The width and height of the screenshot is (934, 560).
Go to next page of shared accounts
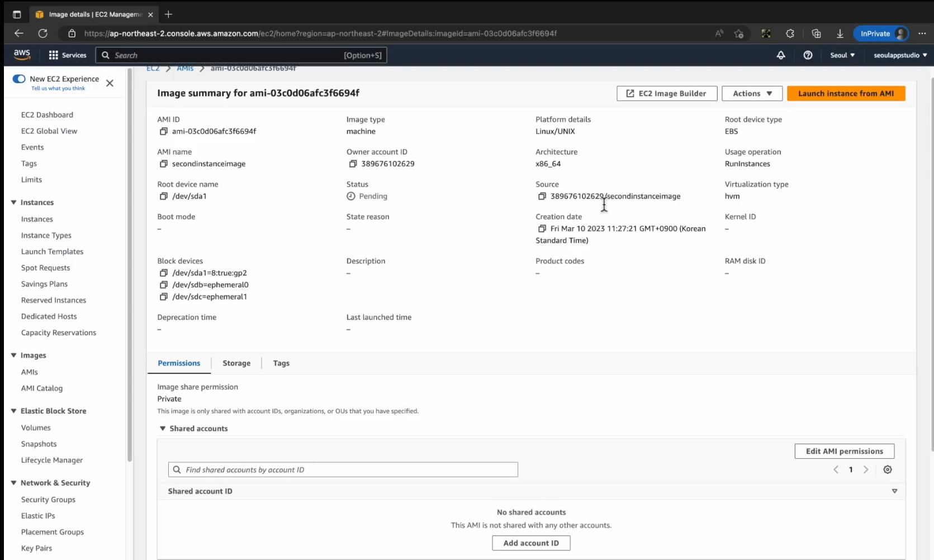pyautogui.click(x=866, y=469)
